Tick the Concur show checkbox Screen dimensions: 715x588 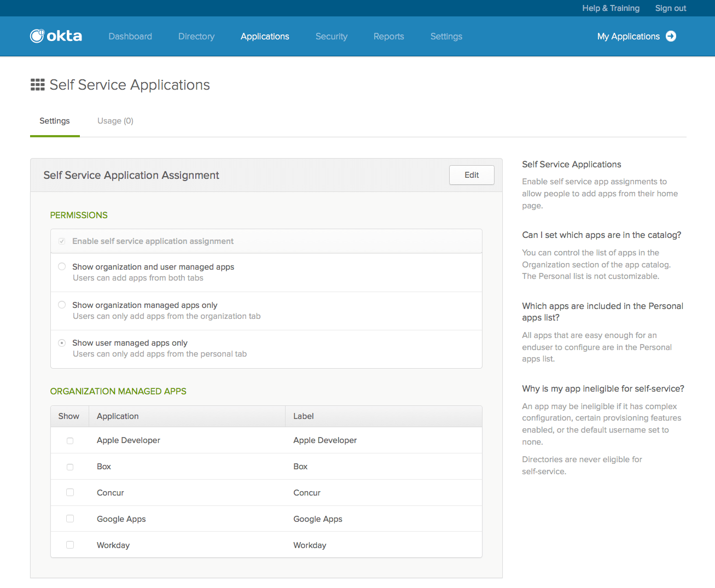coord(70,493)
